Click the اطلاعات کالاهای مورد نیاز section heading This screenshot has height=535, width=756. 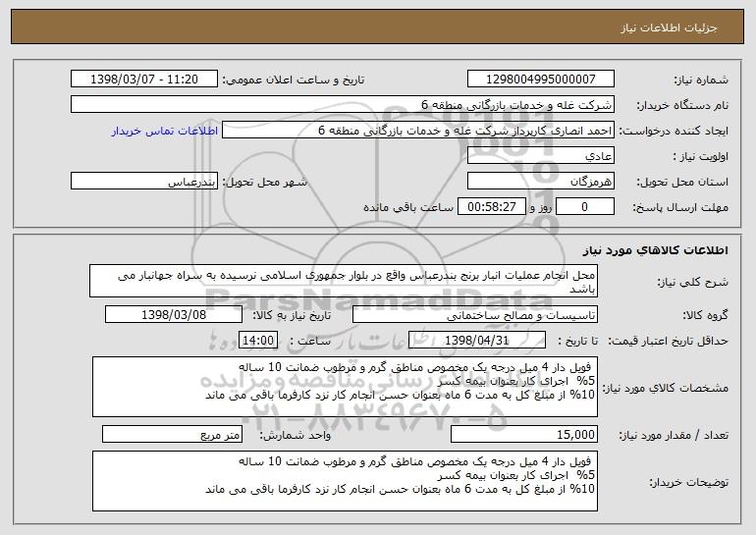pos(655,250)
